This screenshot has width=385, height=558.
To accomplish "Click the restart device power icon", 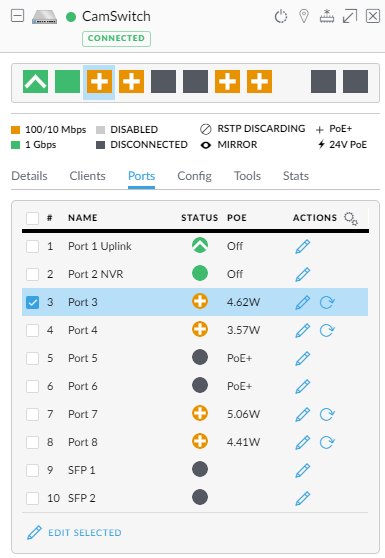I will coord(281,16).
